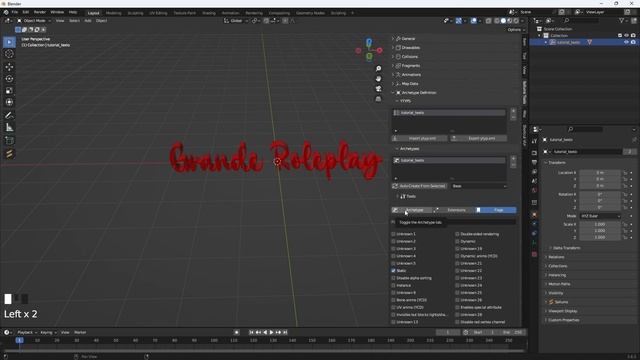Open the Object properties tab icon
Screen dimensions: 640x360
(x=534, y=214)
